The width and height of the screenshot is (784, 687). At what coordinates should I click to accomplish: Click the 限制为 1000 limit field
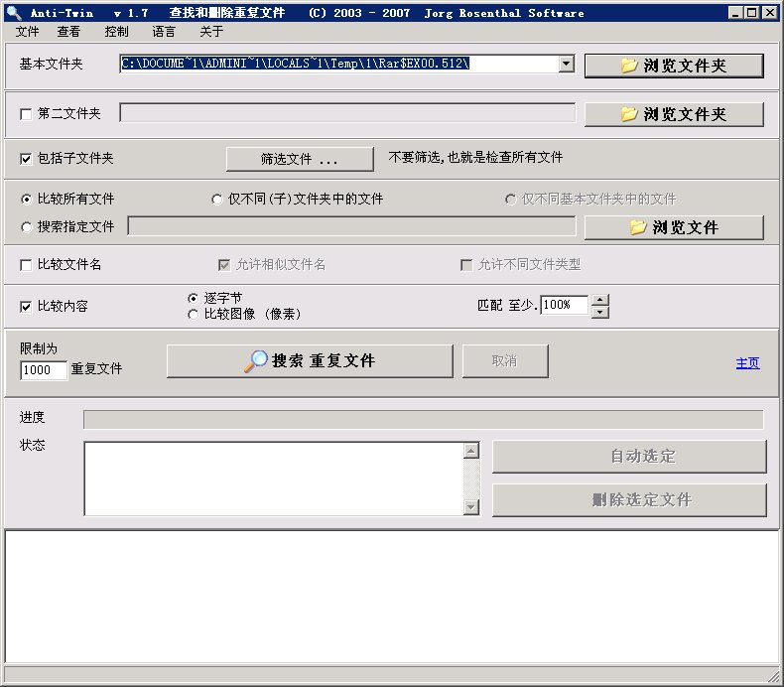[x=44, y=370]
